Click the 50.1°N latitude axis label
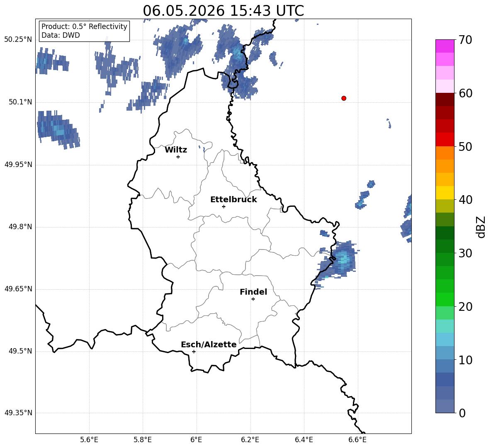This screenshot has height=448, width=491. click(18, 102)
